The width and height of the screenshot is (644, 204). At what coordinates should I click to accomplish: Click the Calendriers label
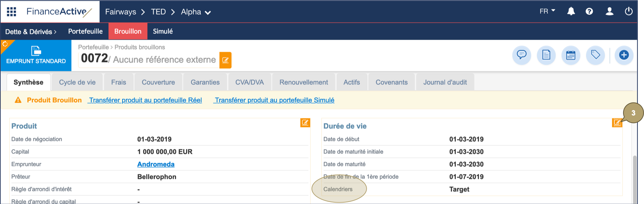[338, 189]
